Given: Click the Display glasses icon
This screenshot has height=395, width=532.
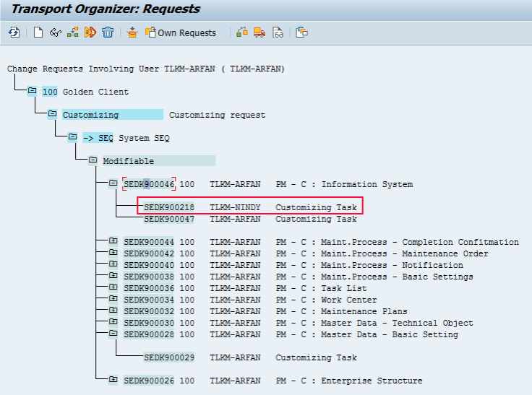Looking at the screenshot, I should [55, 32].
